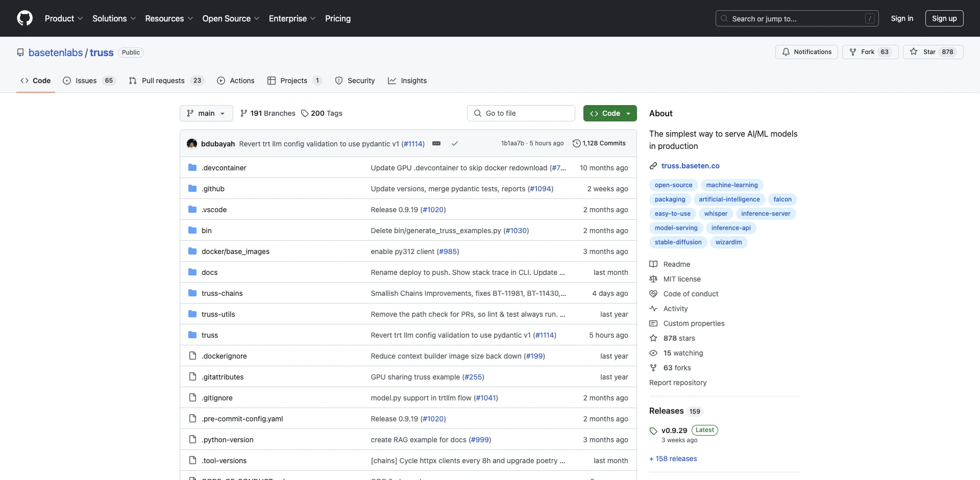Click the search magnifier icon in header

pos(724,18)
